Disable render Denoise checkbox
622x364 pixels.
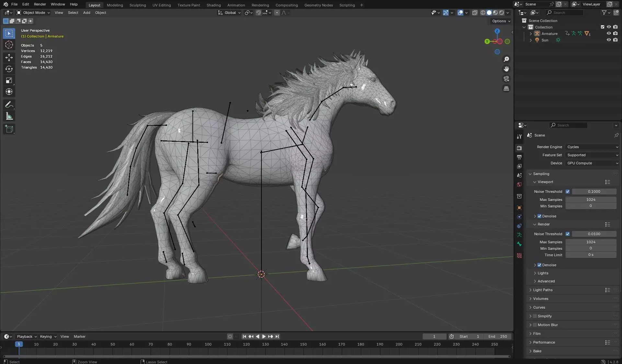[539, 265]
